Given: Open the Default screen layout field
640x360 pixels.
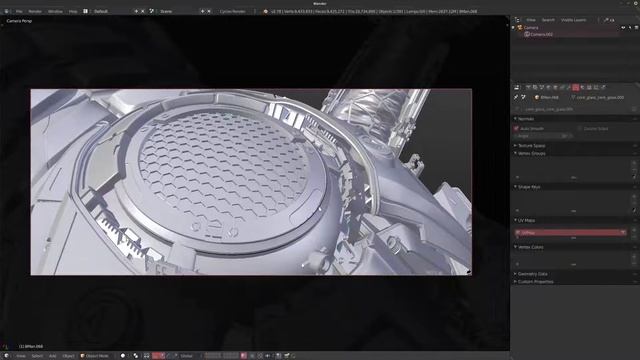Looking at the screenshot, I should [x=111, y=11].
